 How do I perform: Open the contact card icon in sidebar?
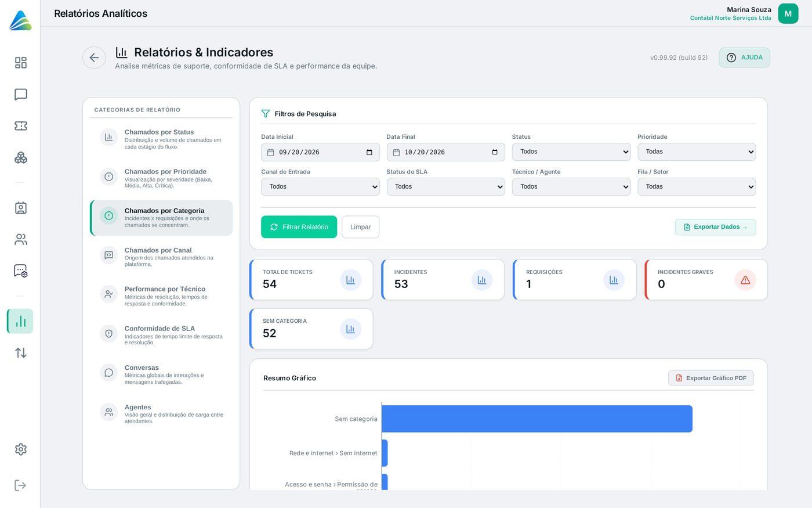point(21,208)
